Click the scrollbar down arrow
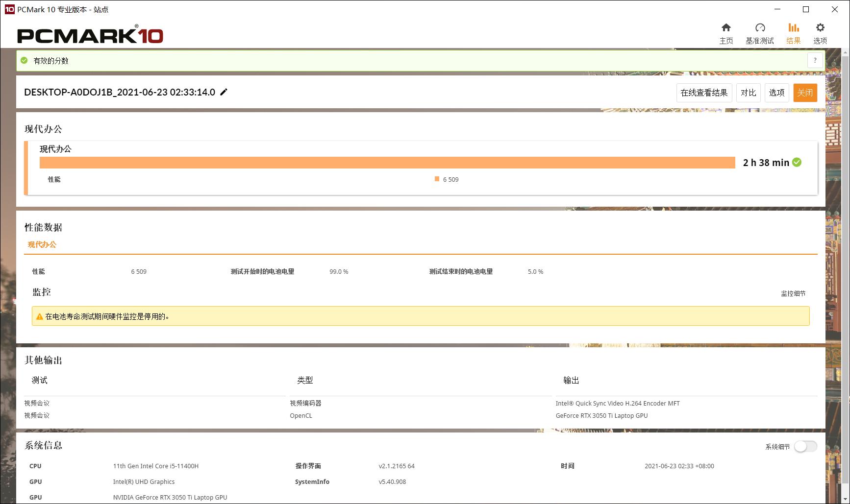The height and width of the screenshot is (504, 850). click(x=846, y=499)
